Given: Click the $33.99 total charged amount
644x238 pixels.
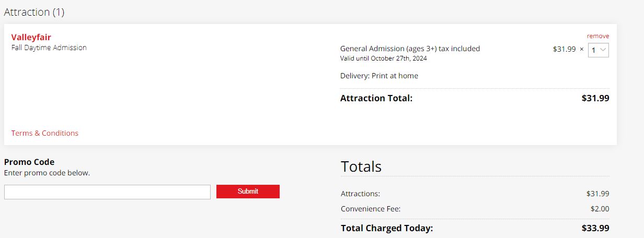Looking at the screenshot, I should click(x=595, y=228).
